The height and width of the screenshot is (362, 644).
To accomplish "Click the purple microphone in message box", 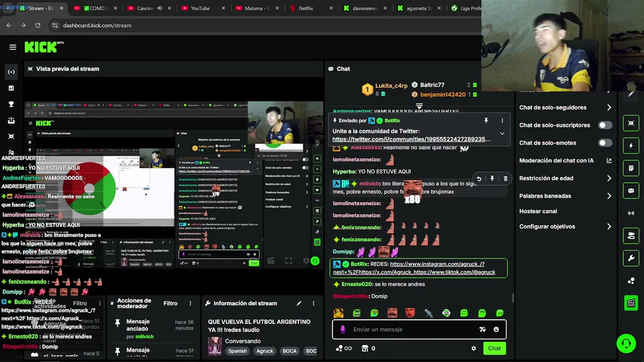I will [x=343, y=329].
